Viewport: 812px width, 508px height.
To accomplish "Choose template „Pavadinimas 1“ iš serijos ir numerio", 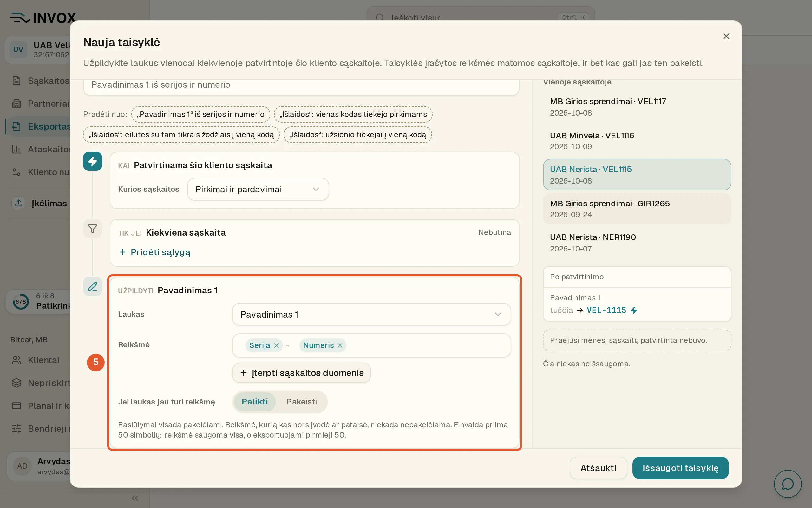I will (x=201, y=114).
